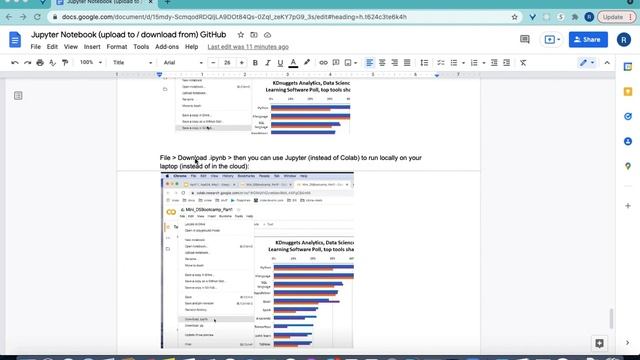The height and width of the screenshot is (360, 640).
Task: Decrease font size with minus button
Action: pos(213,63)
